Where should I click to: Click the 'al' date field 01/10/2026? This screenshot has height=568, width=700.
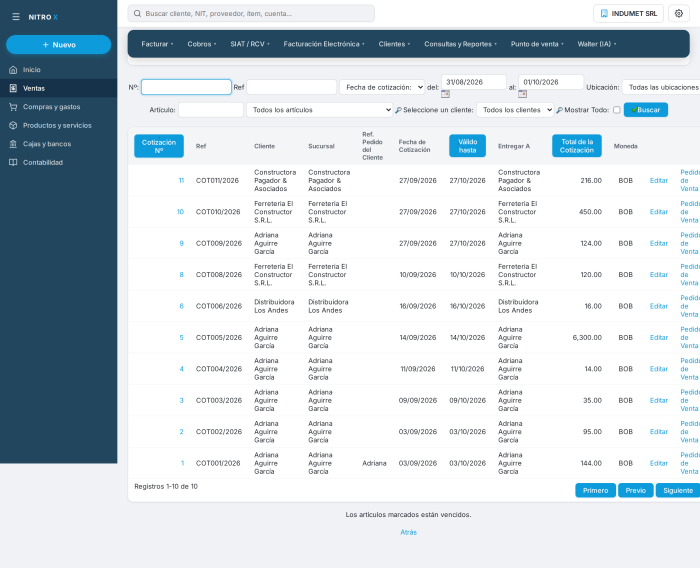(551, 82)
